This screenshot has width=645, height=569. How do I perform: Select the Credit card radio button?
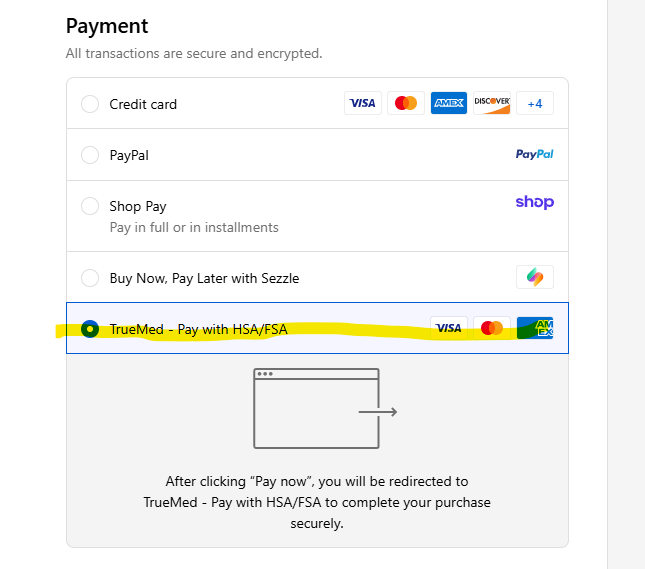point(90,104)
